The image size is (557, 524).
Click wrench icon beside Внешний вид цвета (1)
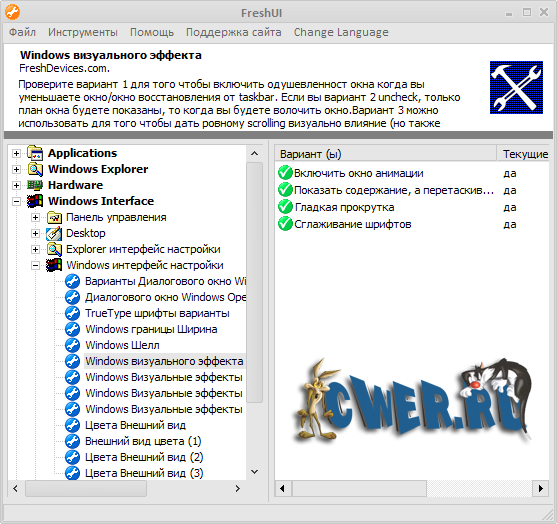point(72,441)
